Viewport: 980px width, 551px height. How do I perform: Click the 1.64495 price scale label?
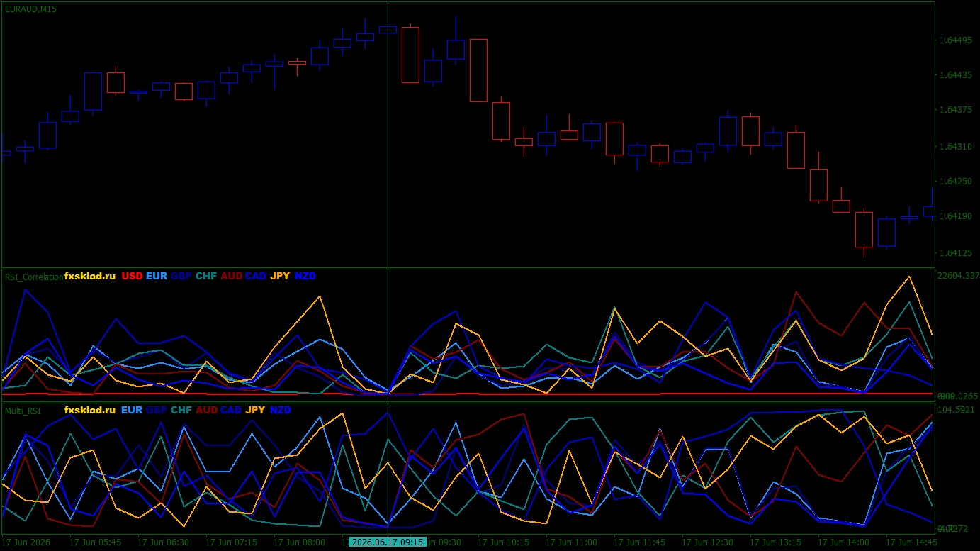pyautogui.click(x=955, y=40)
